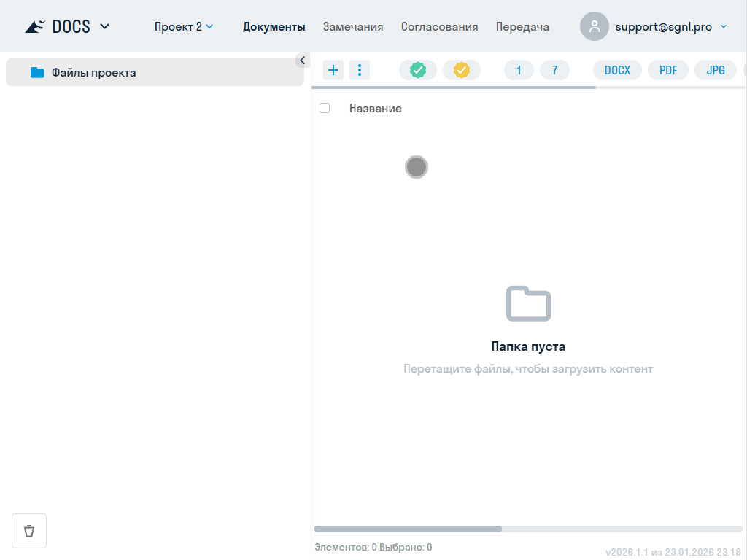Switch to the Замечания tab

[353, 27]
